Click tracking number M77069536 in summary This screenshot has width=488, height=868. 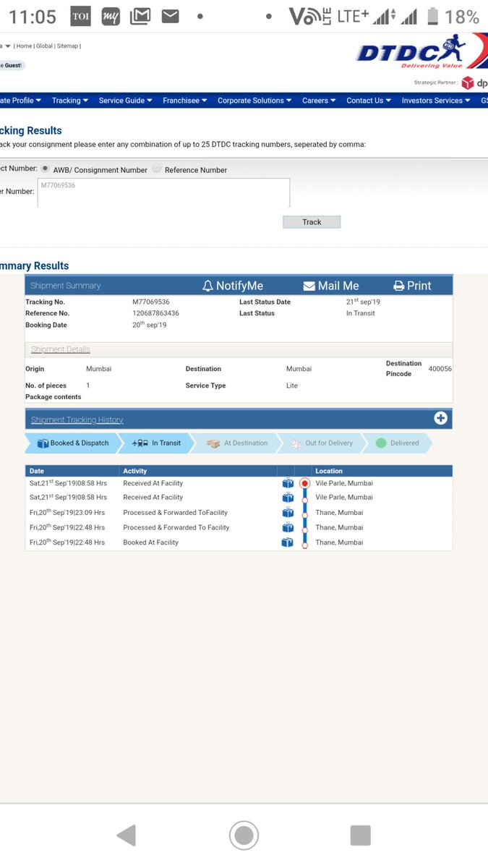coord(151,302)
